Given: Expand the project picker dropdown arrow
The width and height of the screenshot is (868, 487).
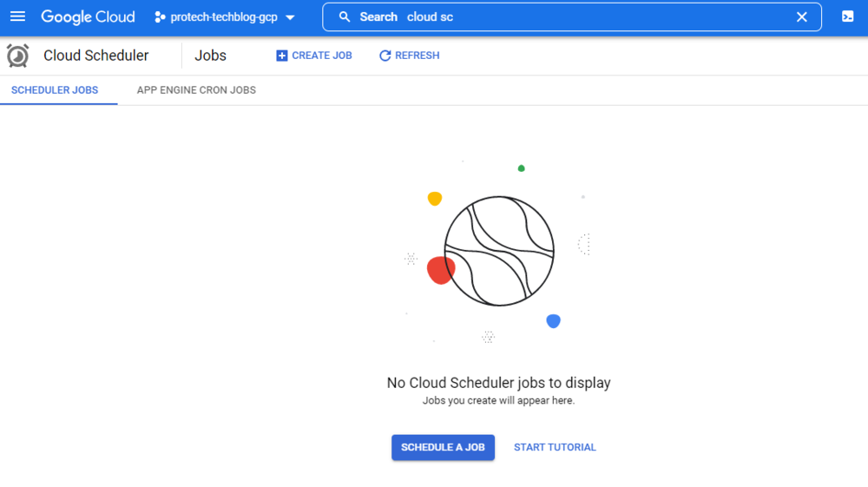Looking at the screenshot, I should [x=290, y=17].
